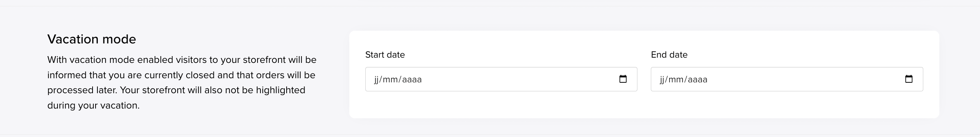Open the End date calendar picker icon

[x=908, y=79]
